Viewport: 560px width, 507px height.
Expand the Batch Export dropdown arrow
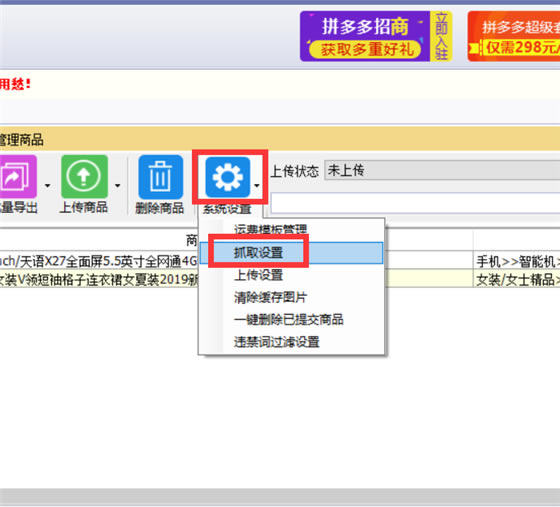(x=47, y=185)
